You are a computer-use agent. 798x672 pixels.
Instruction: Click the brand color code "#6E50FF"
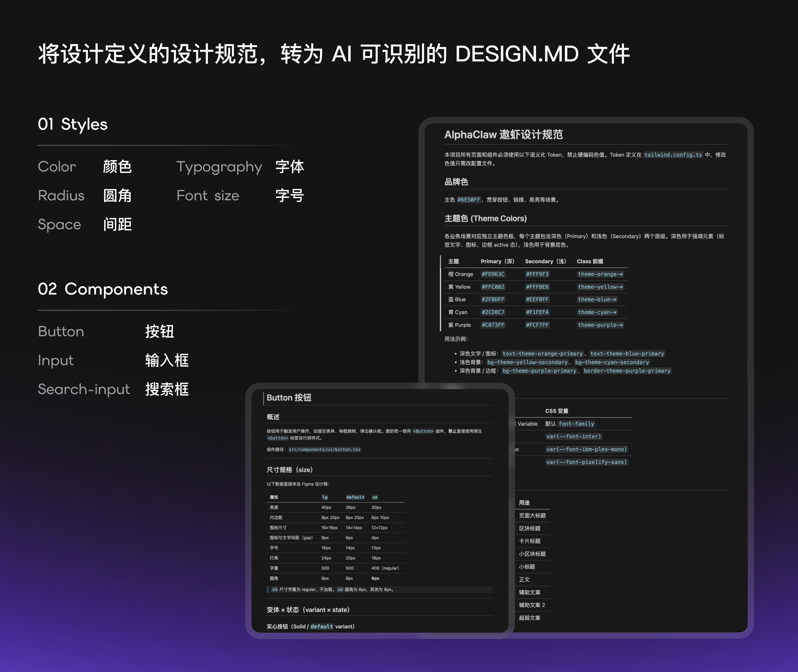[x=469, y=199]
